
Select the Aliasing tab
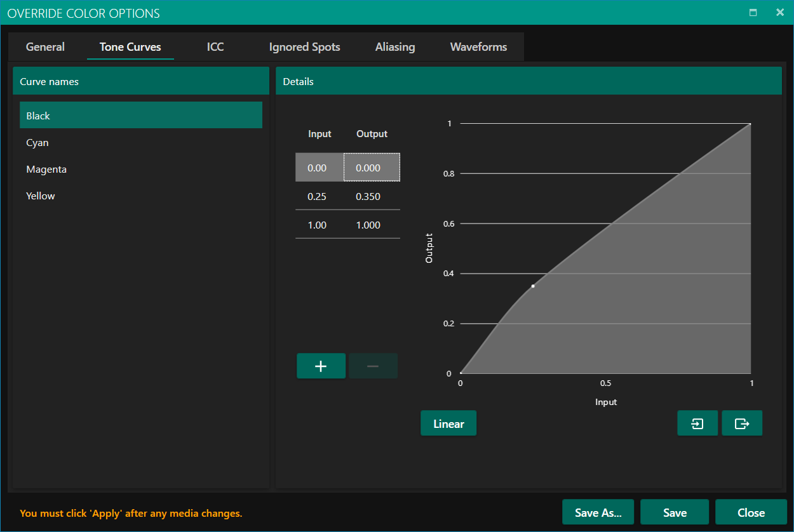click(394, 47)
